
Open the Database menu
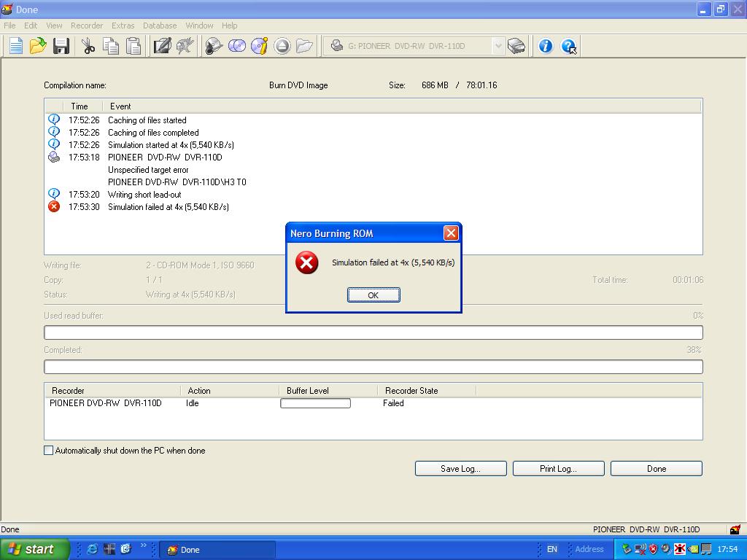click(x=160, y=26)
